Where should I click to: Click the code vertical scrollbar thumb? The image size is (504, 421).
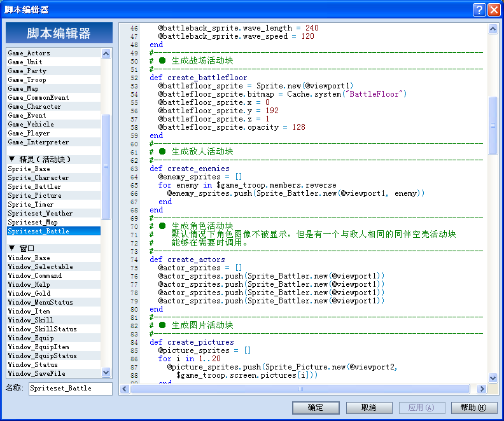tap(493, 125)
